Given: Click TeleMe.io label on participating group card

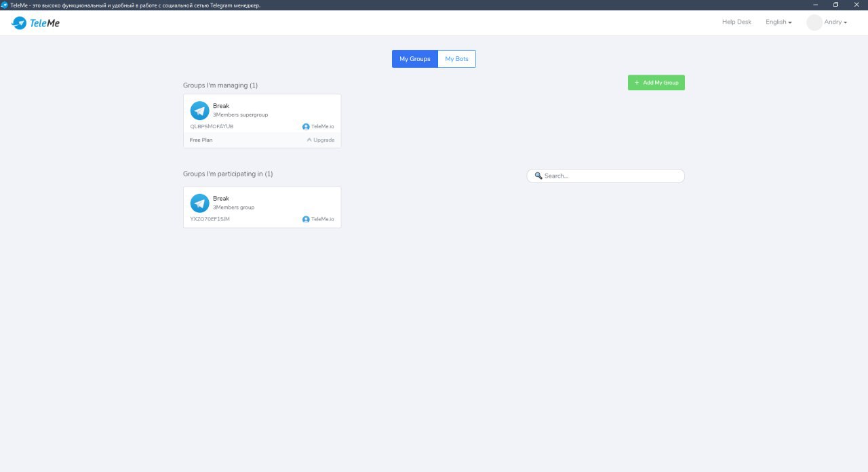Looking at the screenshot, I should point(323,219).
